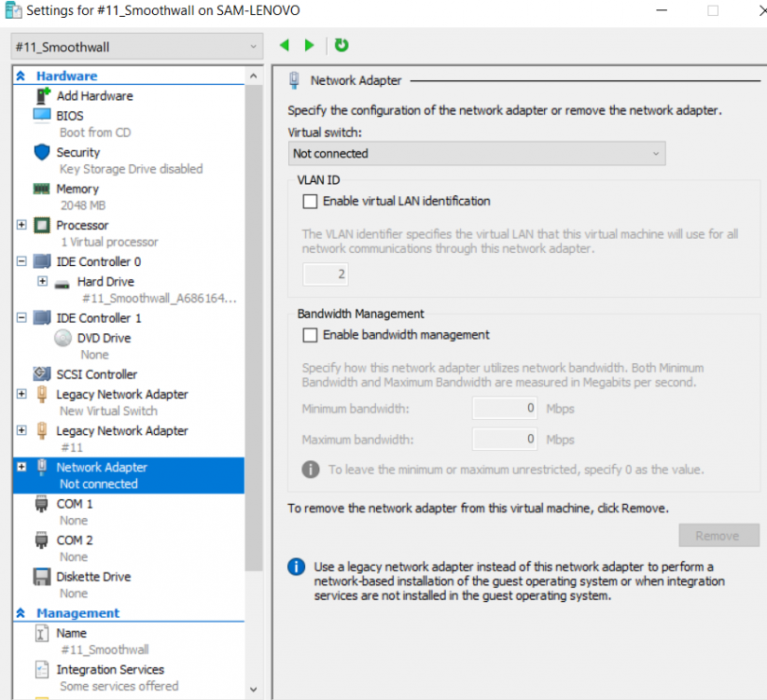The height and width of the screenshot is (700, 767).
Task: Select the Name management entry
Action: [x=72, y=634]
